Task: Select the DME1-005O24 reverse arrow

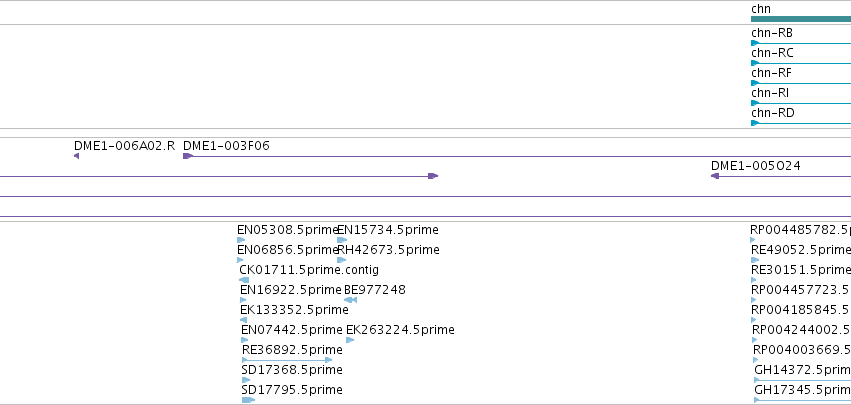Action: [x=715, y=176]
